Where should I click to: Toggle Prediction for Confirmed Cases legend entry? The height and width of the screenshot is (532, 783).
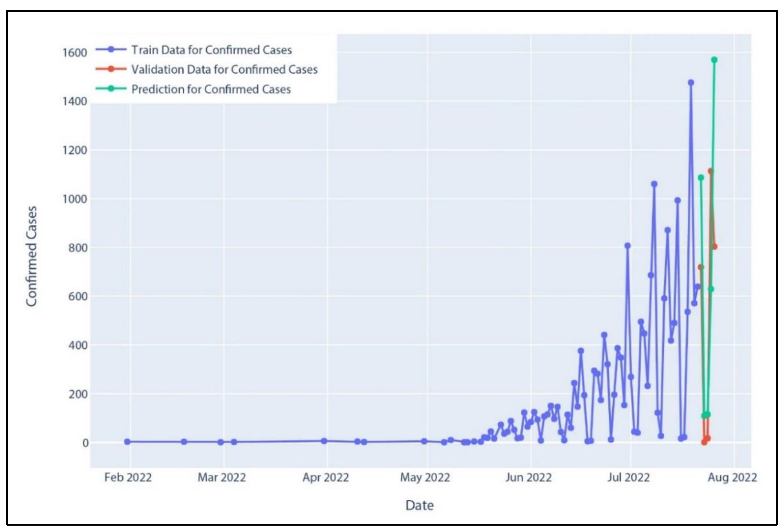click(210, 89)
